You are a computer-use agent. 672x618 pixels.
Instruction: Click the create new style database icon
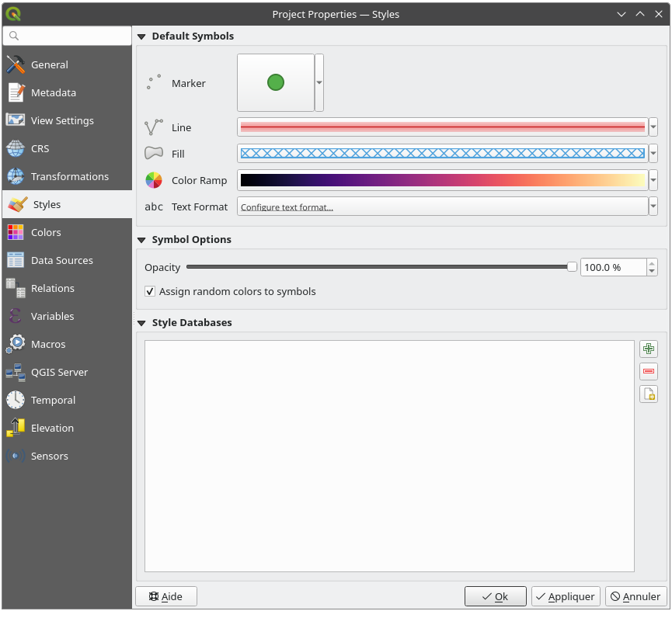(649, 394)
